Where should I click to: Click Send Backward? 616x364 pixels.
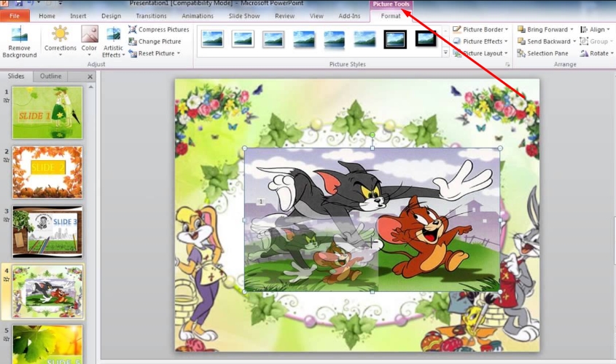tap(544, 41)
